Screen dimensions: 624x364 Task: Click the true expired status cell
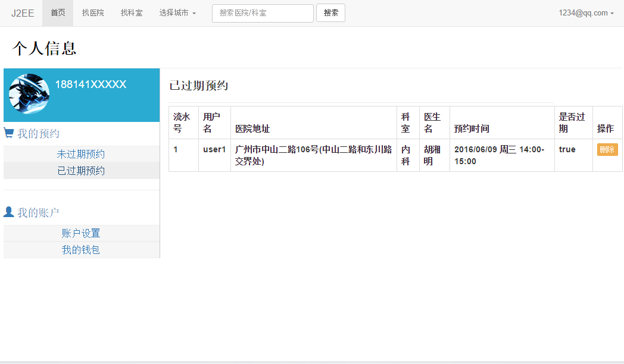pos(573,155)
